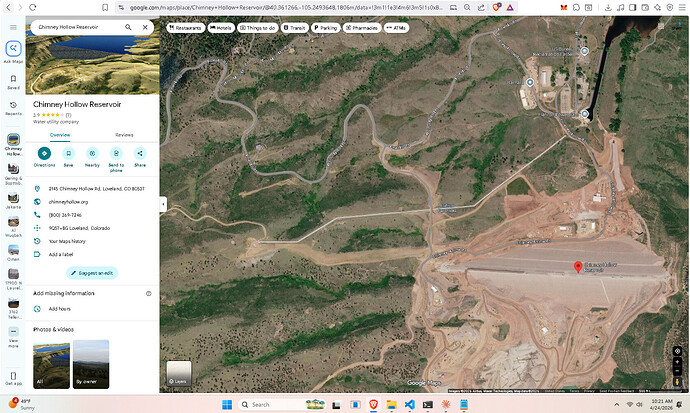Open File Explorer from the taskbar
The width and height of the screenshot is (690, 413).
point(391,405)
